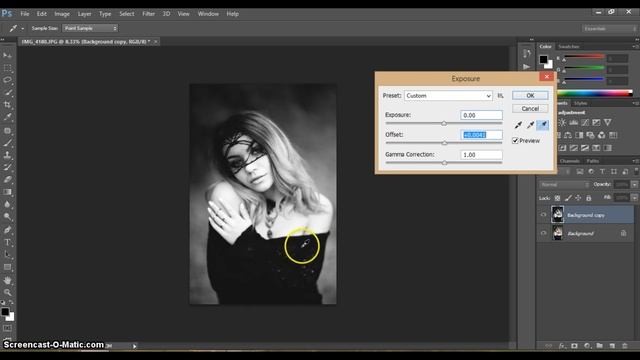Screen dimensions: 640x360
Task: Click the Gamma Correction slider handle
Action: pos(444,162)
